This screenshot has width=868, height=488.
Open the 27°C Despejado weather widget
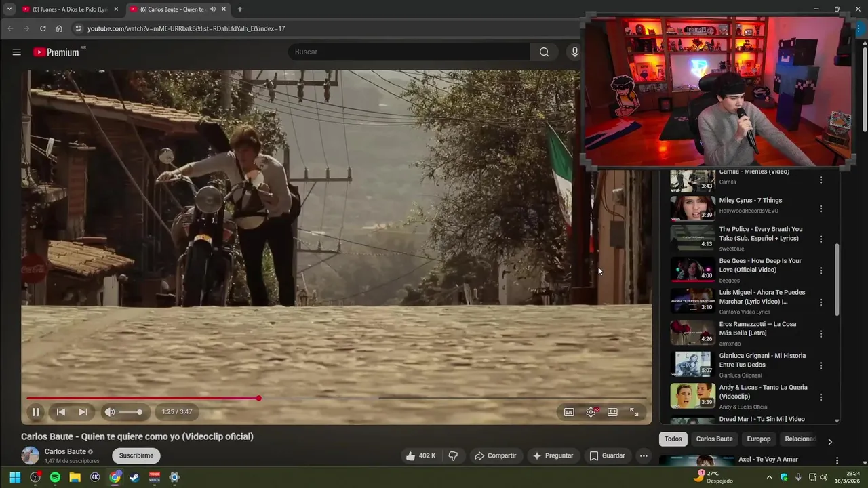click(x=713, y=477)
